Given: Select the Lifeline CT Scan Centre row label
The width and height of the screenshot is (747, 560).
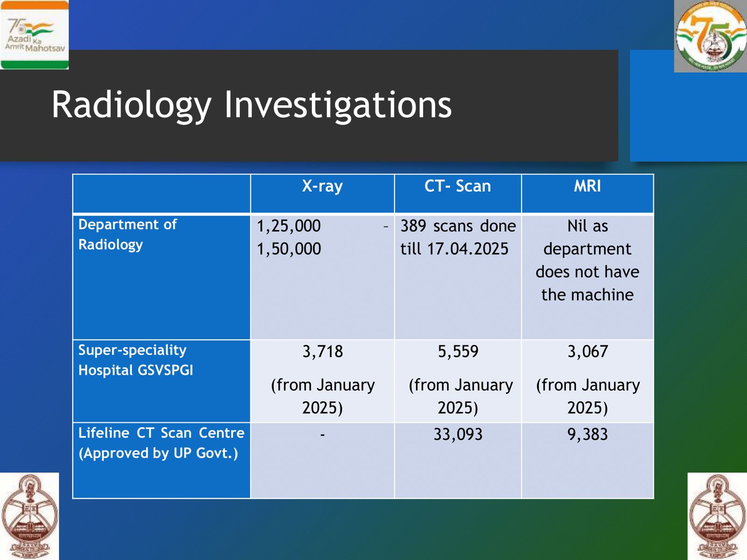Looking at the screenshot, I should click(x=161, y=443).
